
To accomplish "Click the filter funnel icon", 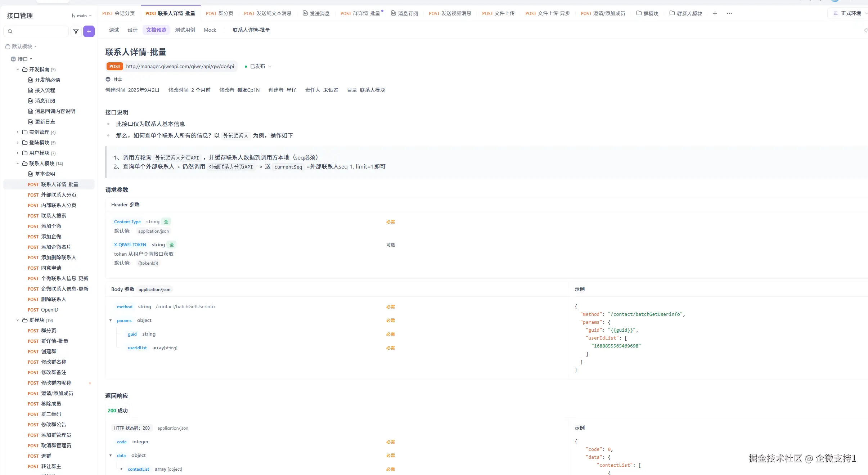I will click(76, 31).
